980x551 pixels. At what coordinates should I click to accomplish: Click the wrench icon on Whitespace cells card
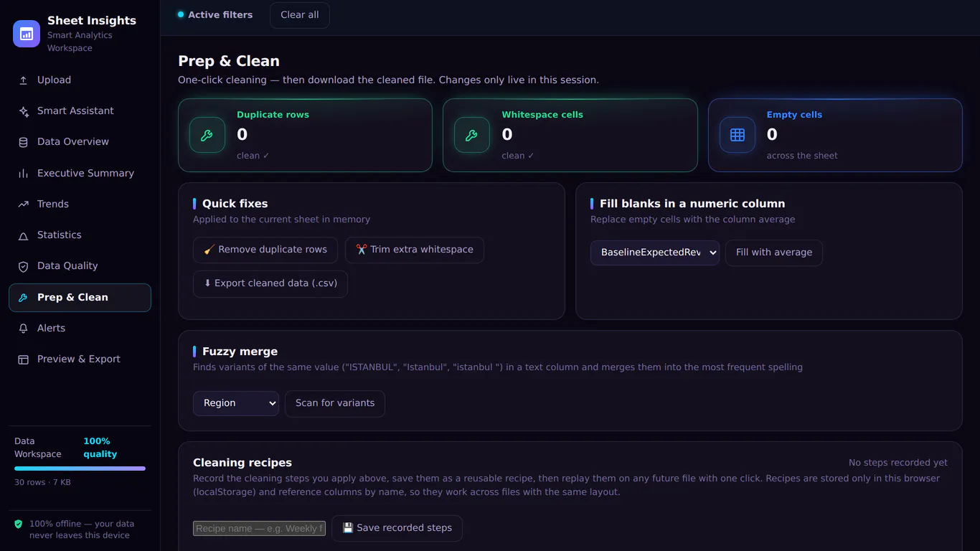[472, 135]
